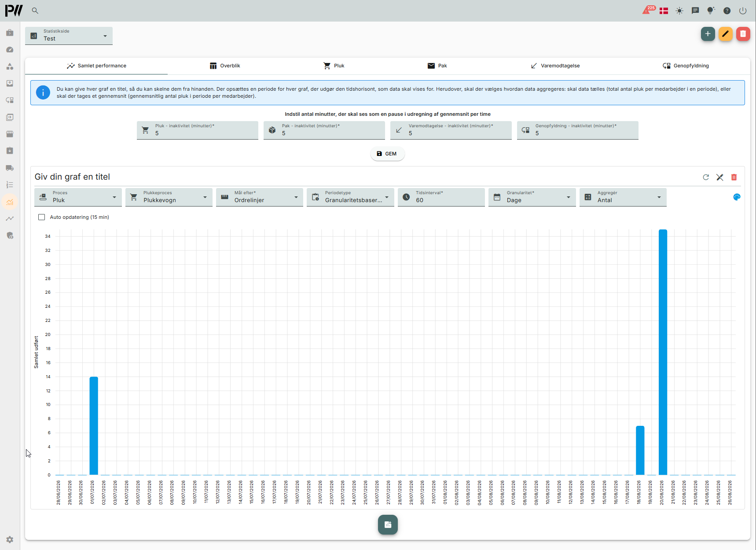Image resolution: width=756 pixels, height=550 pixels.
Task: Open settings gear at sidebar bottom
Action: (x=10, y=539)
